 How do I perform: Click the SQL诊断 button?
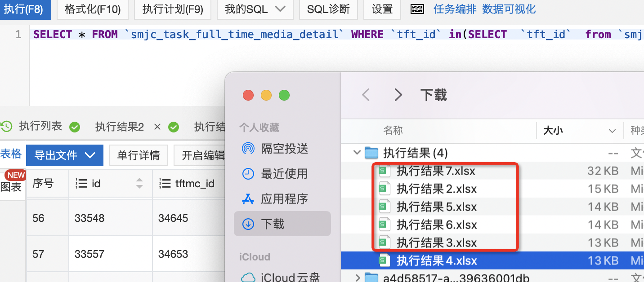pos(328,9)
